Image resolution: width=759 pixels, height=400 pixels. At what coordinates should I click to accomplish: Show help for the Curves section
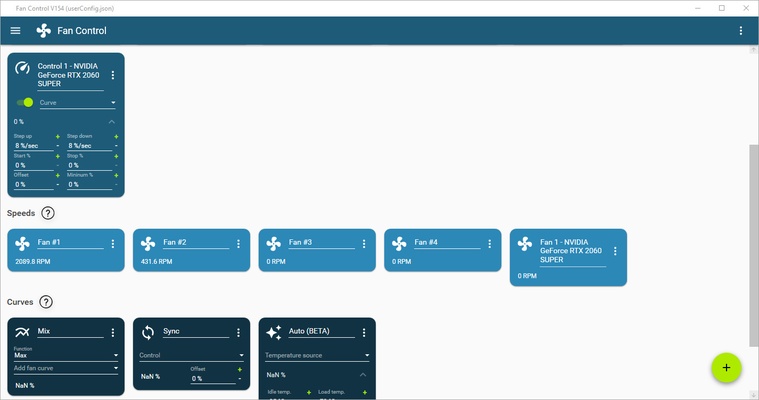click(x=46, y=302)
